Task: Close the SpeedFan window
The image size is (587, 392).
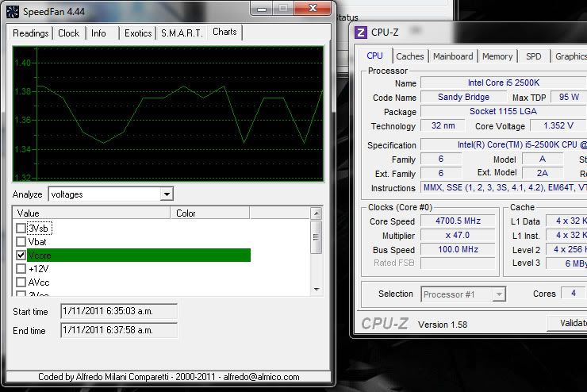Action: point(313,9)
